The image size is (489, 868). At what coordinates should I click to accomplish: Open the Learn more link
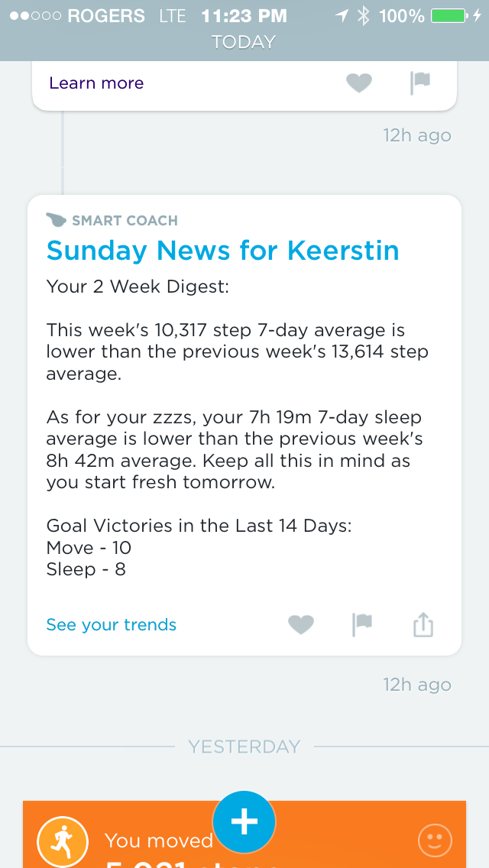click(x=96, y=83)
